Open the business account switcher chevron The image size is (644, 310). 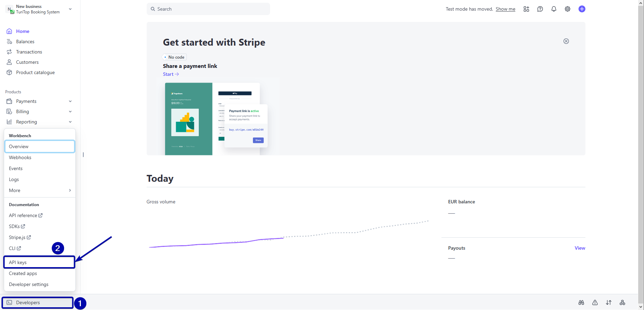[70, 9]
